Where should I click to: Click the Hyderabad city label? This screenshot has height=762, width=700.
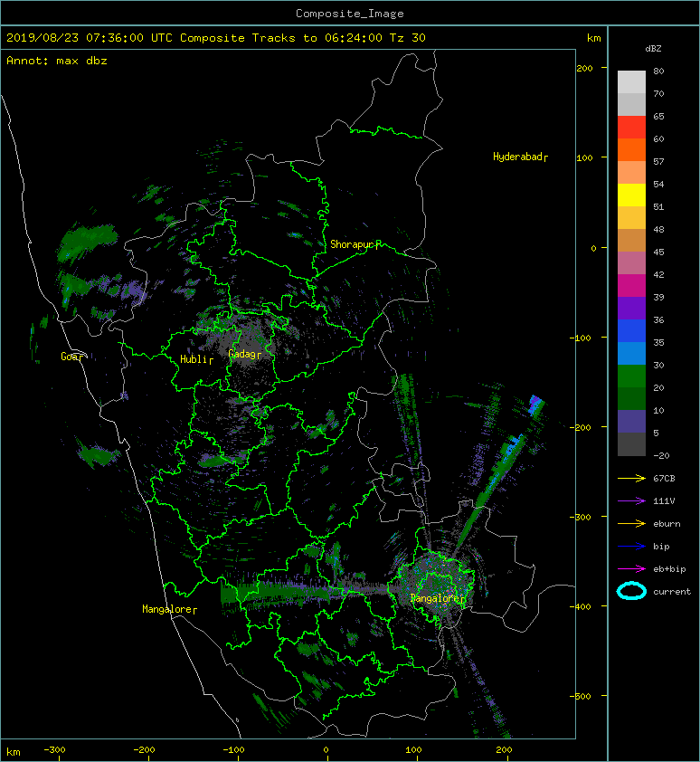520,157
